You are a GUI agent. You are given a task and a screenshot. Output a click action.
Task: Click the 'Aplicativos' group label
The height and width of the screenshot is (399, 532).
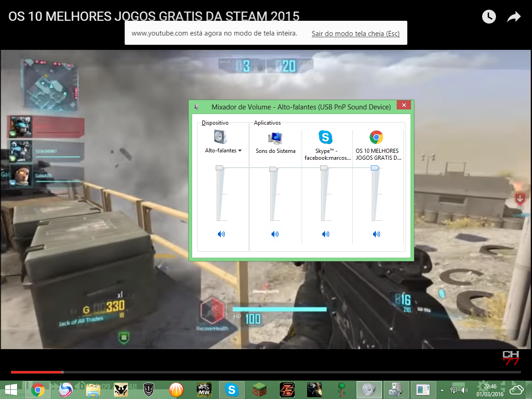point(267,123)
